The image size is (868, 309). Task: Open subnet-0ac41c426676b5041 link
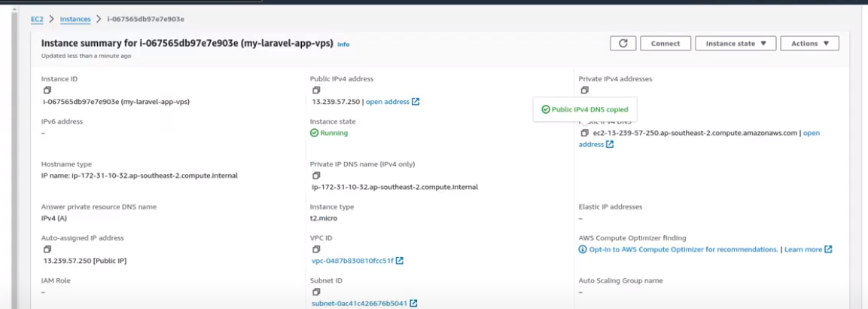pyautogui.click(x=360, y=304)
